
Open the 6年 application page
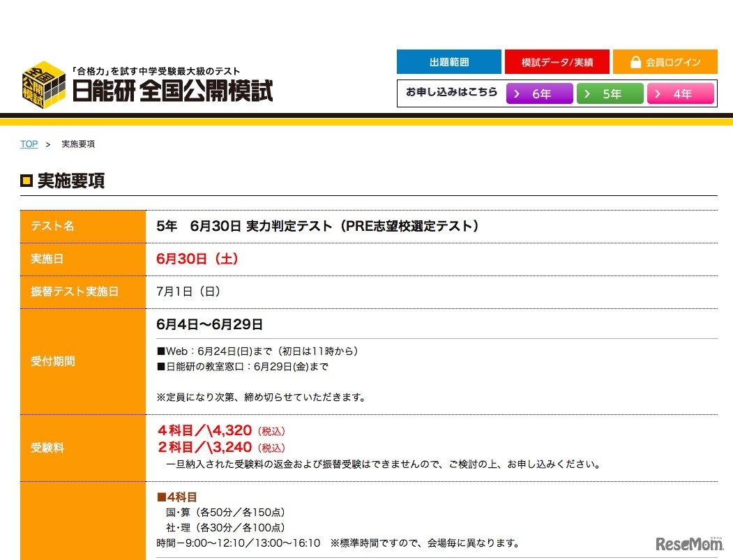click(540, 93)
